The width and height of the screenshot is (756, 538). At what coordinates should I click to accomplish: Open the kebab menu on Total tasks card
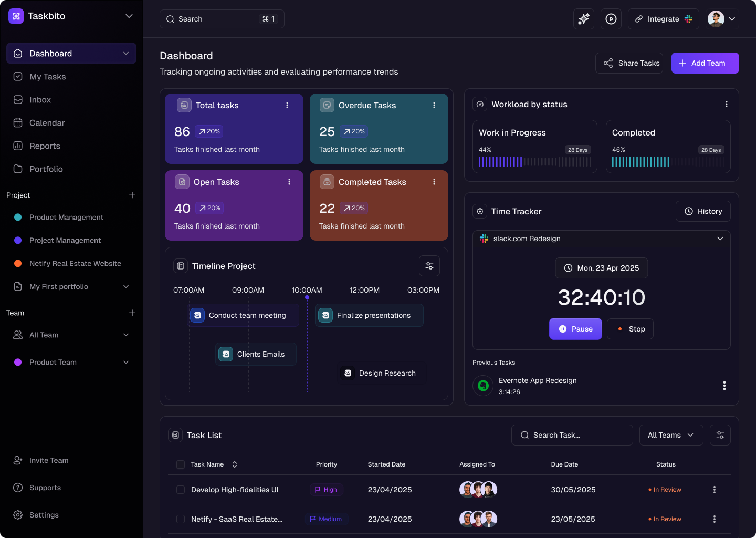[287, 105]
